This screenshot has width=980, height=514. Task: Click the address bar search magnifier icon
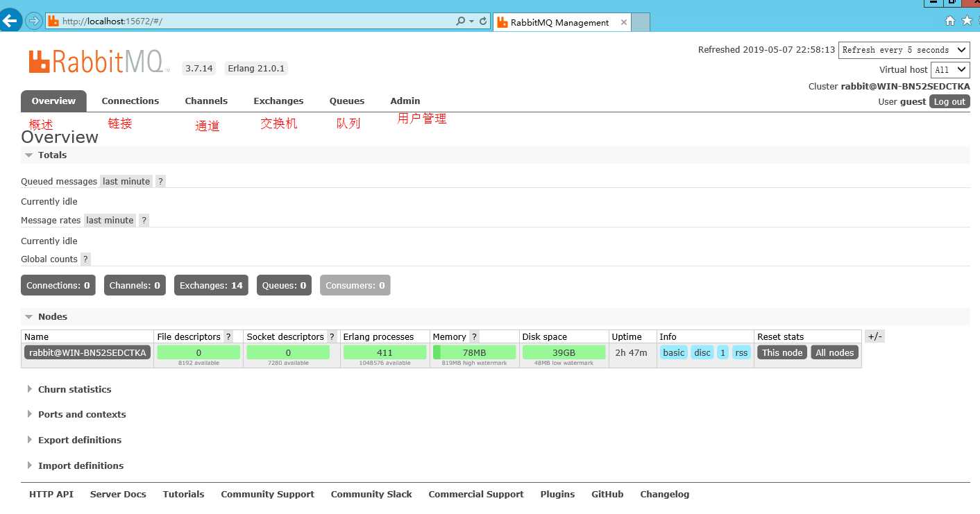point(460,22)
